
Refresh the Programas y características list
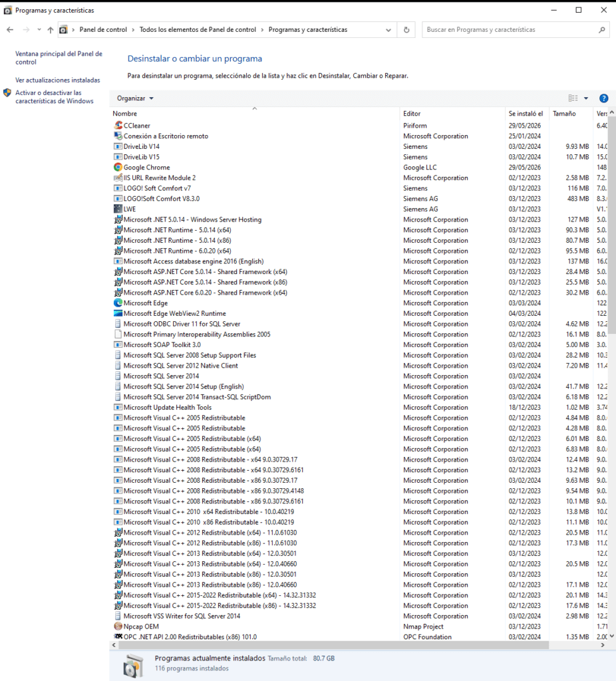[x=406, y=29]
